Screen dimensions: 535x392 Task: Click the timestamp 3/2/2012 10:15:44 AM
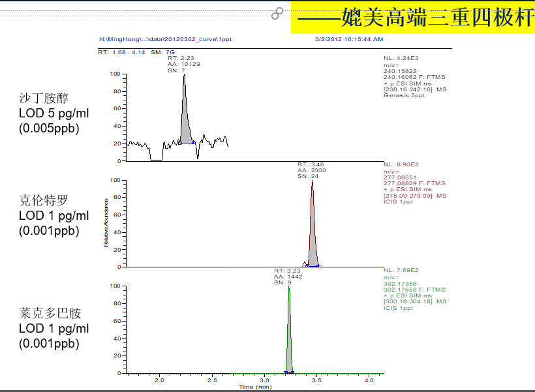coord(350,39)
